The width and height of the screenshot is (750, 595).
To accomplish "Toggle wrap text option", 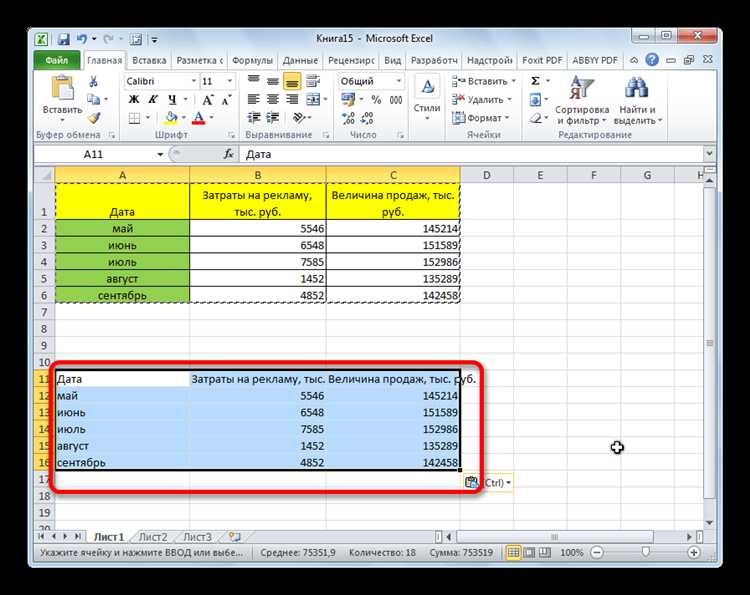I will [x=313, y=81].
